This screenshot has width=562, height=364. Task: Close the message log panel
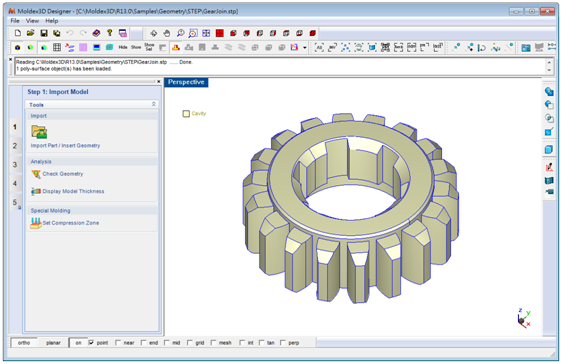click(x=10, y=59)
